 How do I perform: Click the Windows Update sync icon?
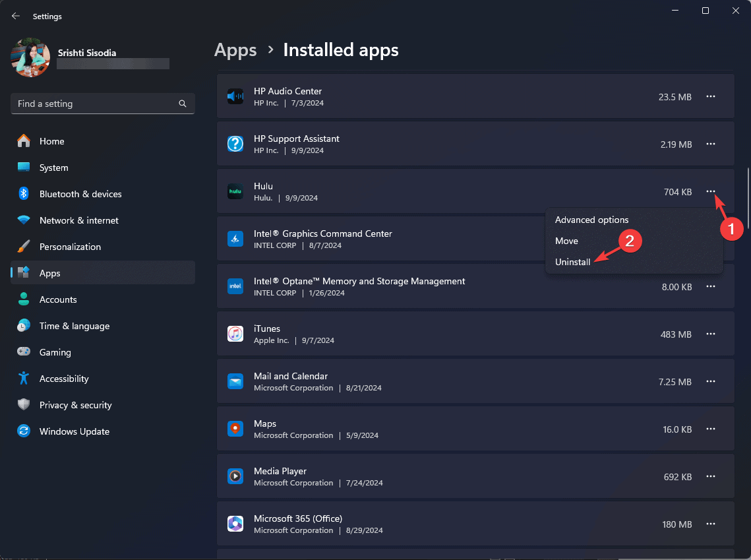coord(24,431)
